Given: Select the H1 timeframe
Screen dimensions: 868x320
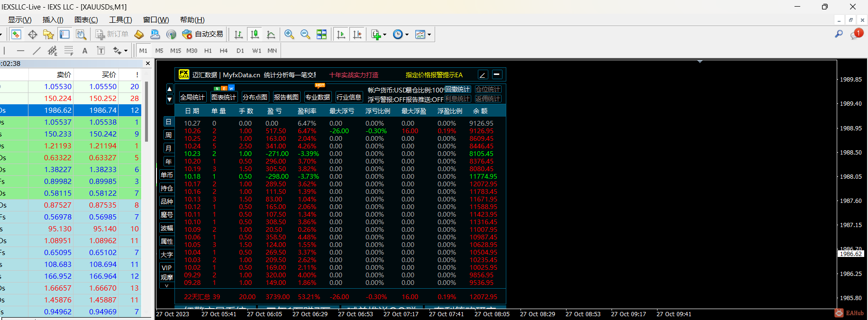Looking at the screenshot, I should click(208, 51).
